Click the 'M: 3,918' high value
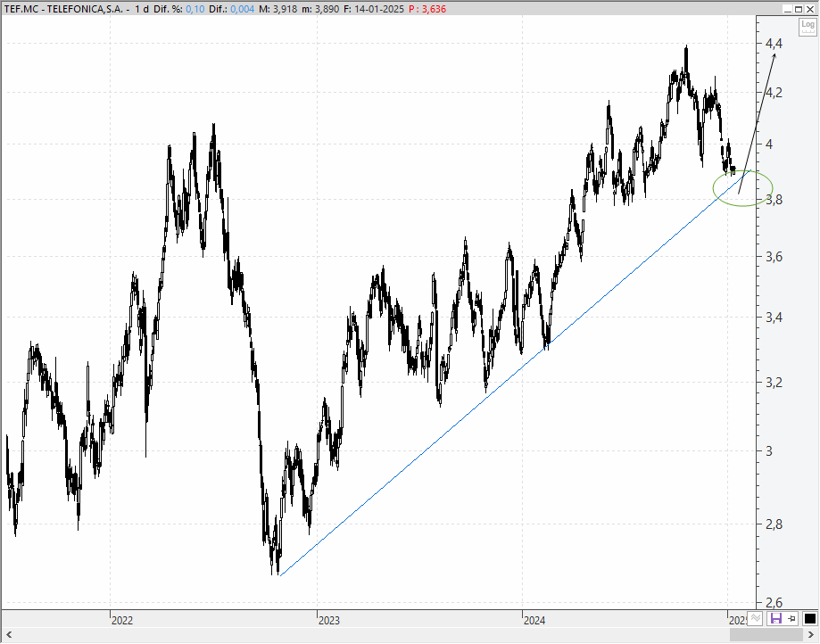The image size is (820, 644). coord(277,9)
